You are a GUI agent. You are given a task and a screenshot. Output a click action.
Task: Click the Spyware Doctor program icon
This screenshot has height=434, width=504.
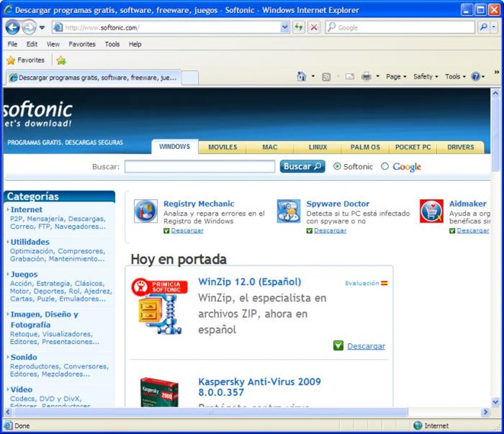[289, 211]
